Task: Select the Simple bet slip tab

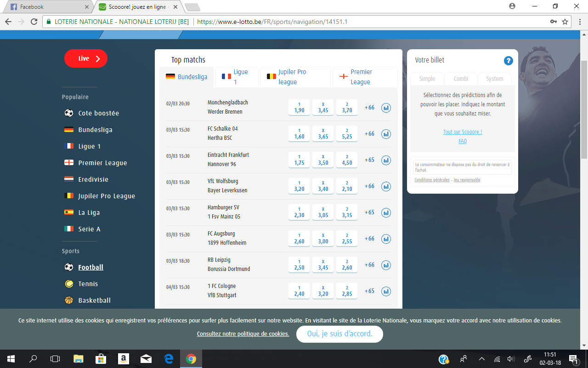Action: point(427,79)
